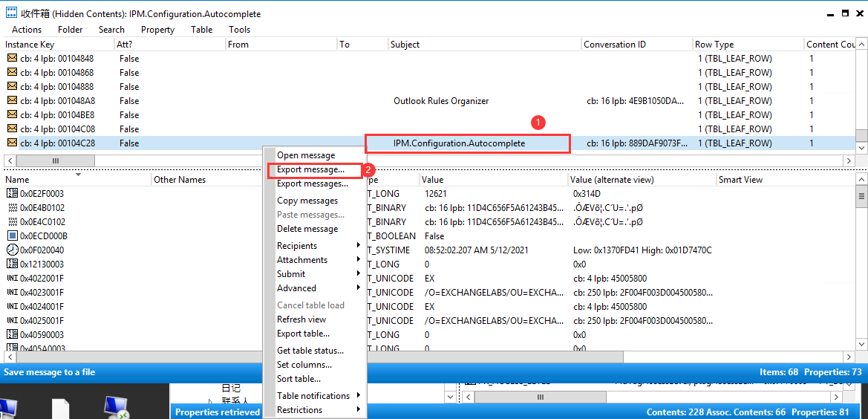The width and height of the screenshot is (868, 419).
Task: Click binary icon beside property 0x0E4B0102
Action: coord(12,207)
